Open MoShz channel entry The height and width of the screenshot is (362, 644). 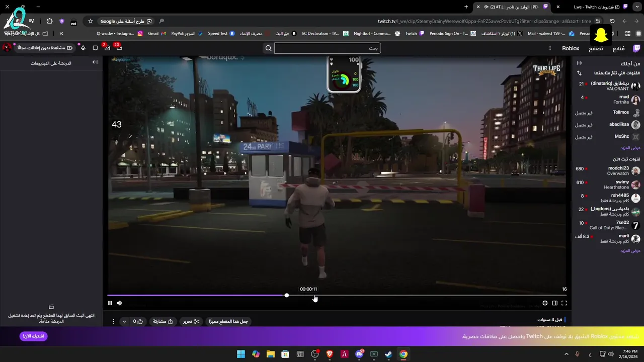click(608, 137)
